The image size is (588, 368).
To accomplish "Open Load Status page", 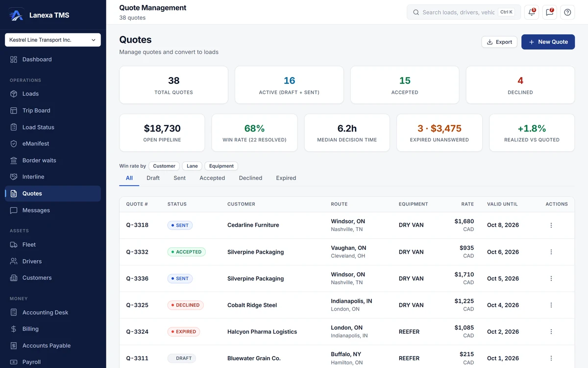I will click(x=53, y=127).
